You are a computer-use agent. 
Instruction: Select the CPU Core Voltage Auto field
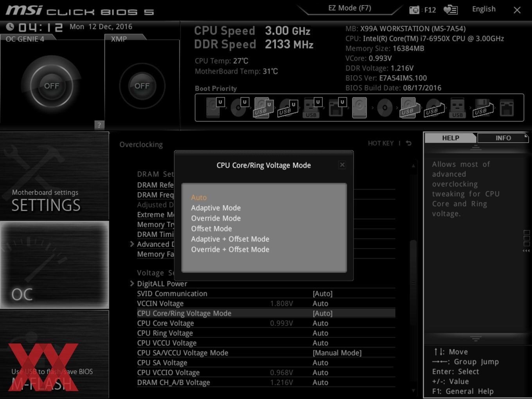click(x=320, y=323)
